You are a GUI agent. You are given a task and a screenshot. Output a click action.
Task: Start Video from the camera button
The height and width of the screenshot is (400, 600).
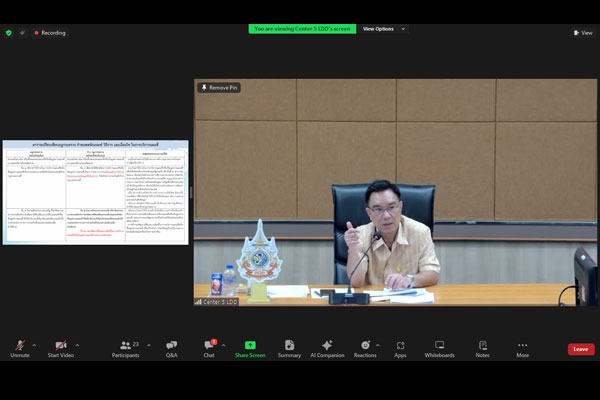click(60, 346)
